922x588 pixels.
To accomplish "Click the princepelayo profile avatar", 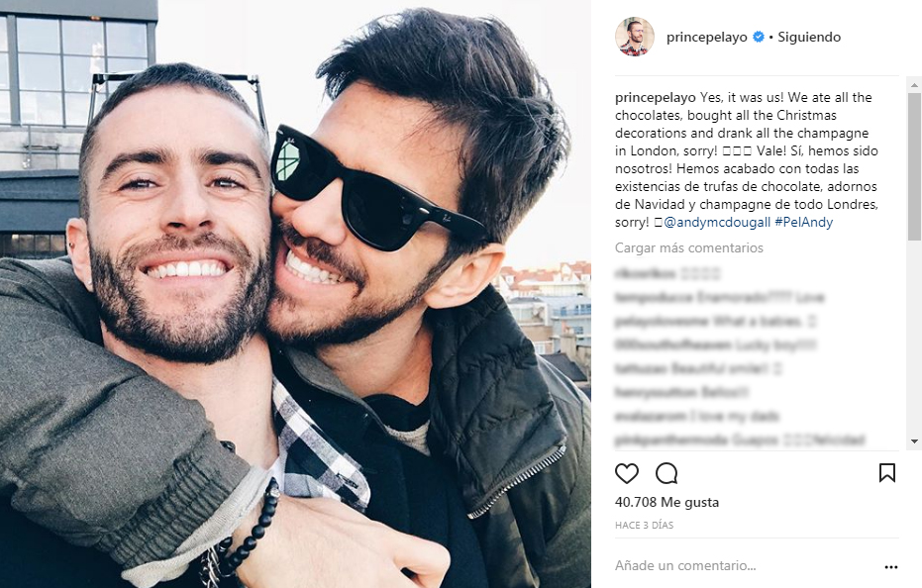I will [635, 37].
